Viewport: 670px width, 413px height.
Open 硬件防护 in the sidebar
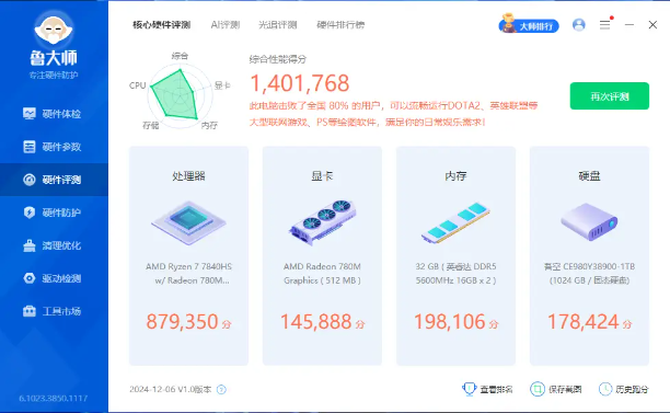pos(54,212)
